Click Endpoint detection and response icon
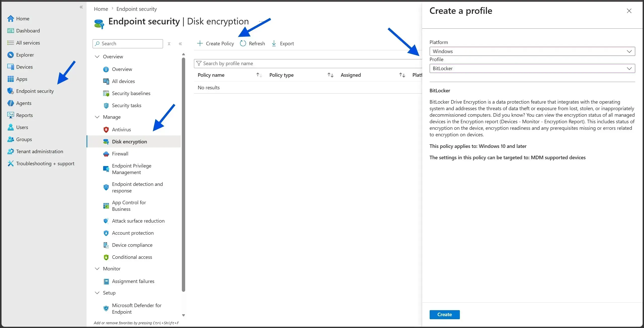The height and width of the screenshot is (328, 644). 106,187
